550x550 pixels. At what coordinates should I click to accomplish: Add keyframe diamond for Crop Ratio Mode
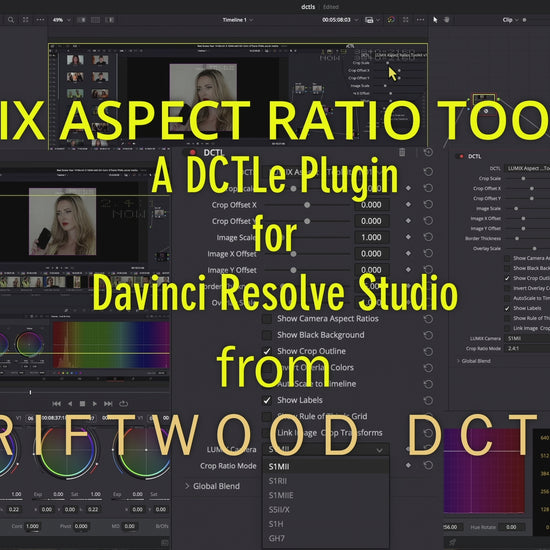pos(408,465)
